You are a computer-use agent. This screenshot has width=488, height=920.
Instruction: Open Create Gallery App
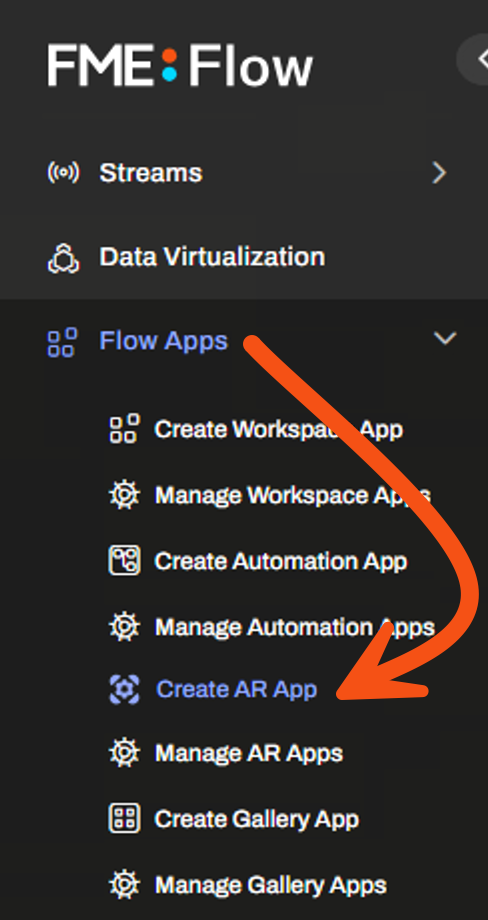[257, 819]
